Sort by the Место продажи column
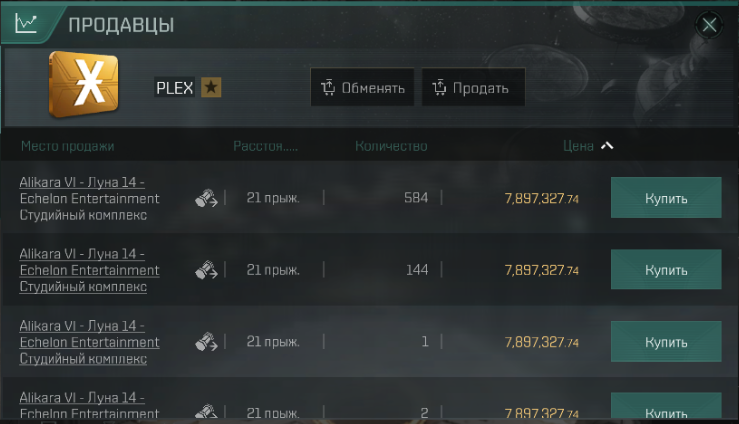The width and height of the screenshot is (739, 424). (67, 146)
